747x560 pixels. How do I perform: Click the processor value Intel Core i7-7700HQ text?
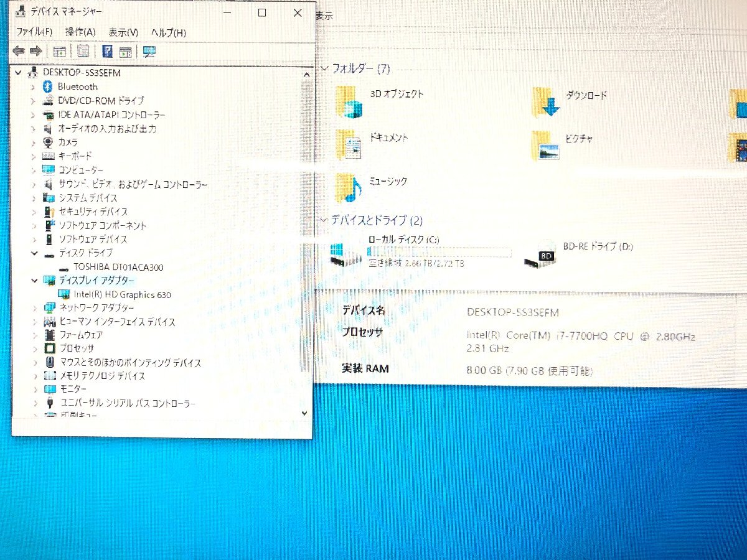click(581, 336)
